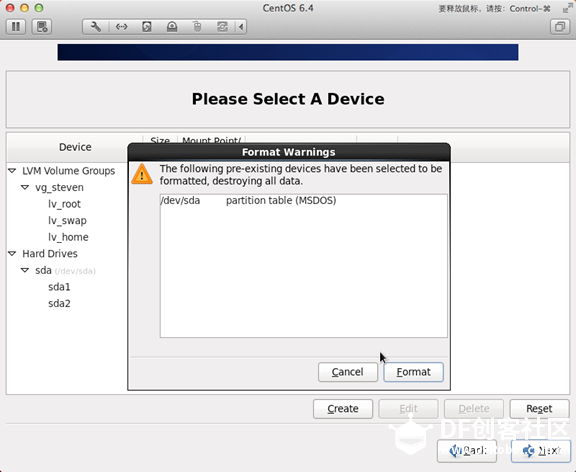This screenshot has width=576, height=472.
Task: Click the windows view icon at top right
Action: 560,27
